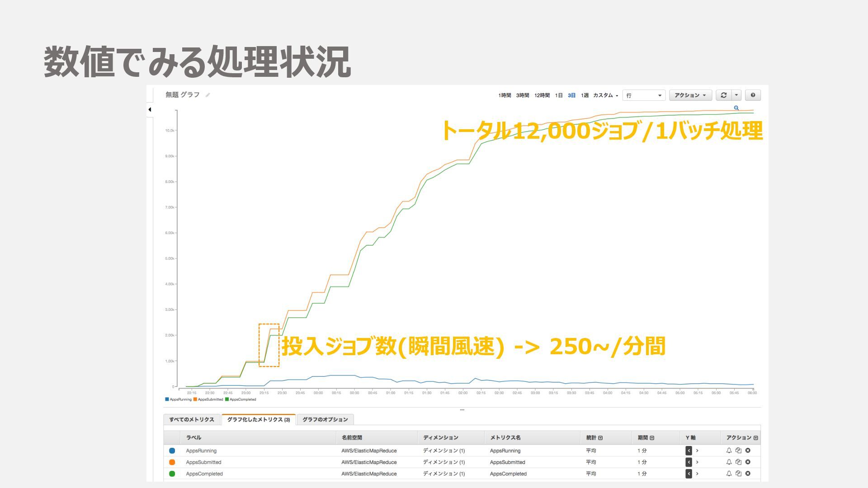
Task: Expand the アクション dropdown in the toolbar
Action: click(690, 95)
